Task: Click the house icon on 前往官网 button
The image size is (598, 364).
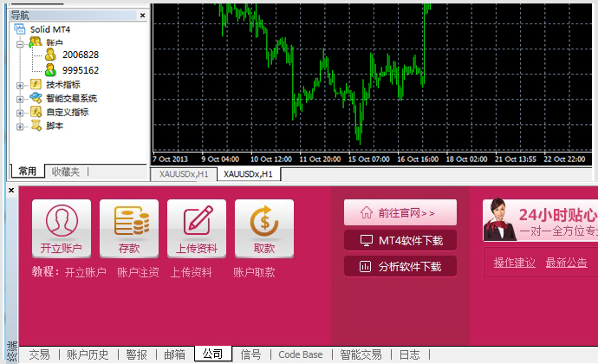Action: tap(366, 212)
